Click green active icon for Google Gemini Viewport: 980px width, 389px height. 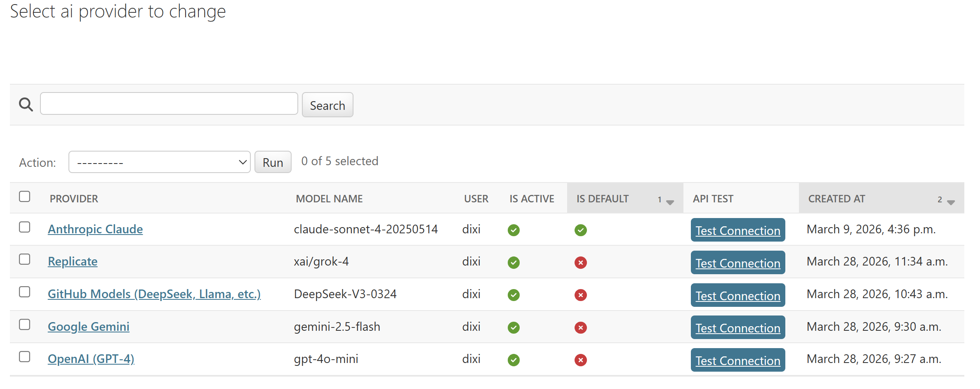(514, 327)
